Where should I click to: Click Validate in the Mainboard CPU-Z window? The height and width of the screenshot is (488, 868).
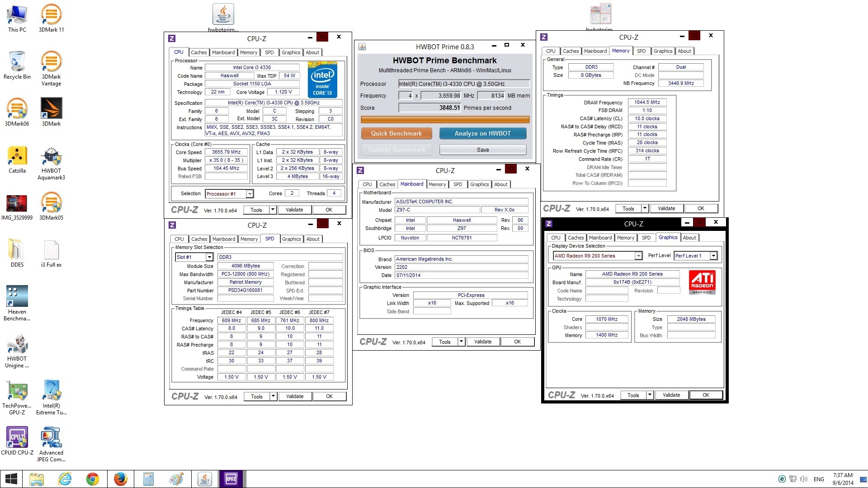[483, 342]
